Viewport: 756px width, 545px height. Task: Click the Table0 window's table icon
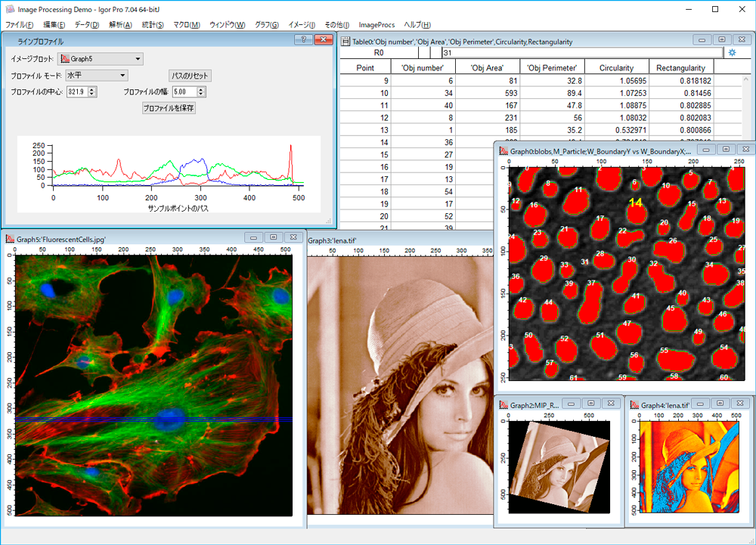(345, 42)
